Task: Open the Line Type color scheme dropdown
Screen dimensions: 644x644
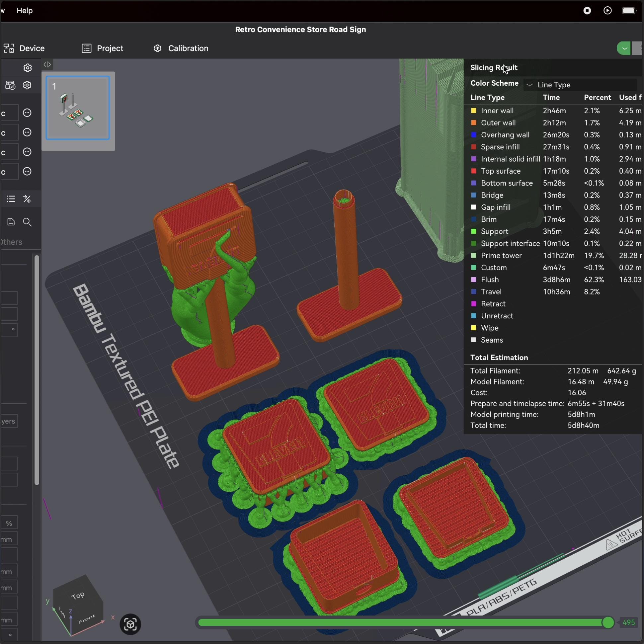Action: [580, 85]
